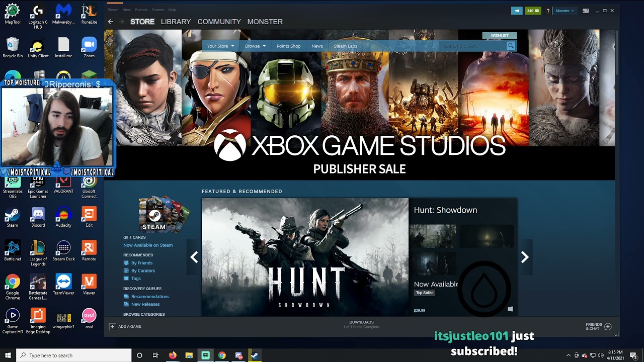Open the 340 notifications inbox
This screenshot has width=644, height=362.
(x=533, y=11)
